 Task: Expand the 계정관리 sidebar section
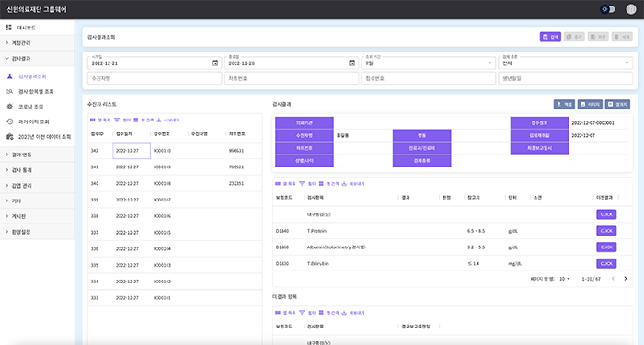click(37, 42)
